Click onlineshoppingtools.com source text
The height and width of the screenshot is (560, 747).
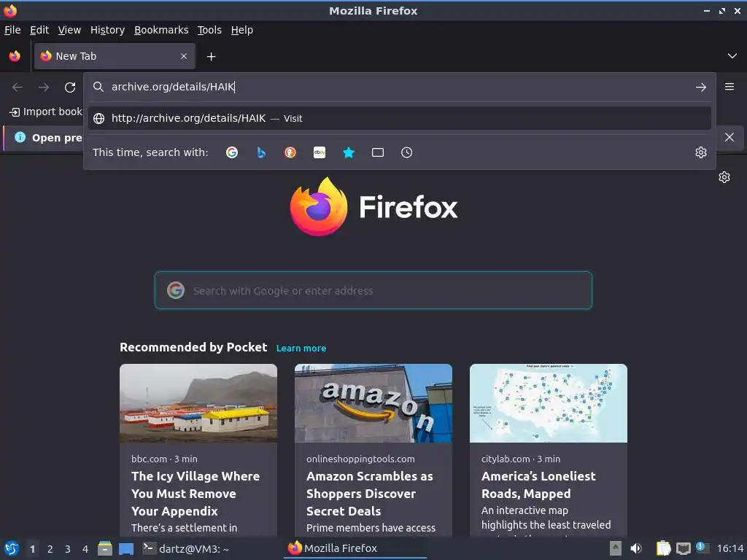[360, 459]
